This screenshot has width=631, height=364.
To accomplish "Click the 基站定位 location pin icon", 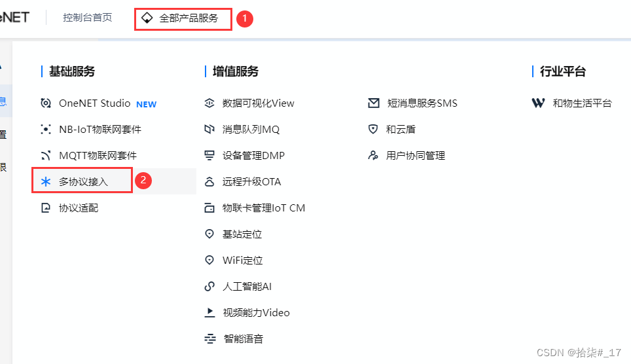I will [x=209, y=234].
